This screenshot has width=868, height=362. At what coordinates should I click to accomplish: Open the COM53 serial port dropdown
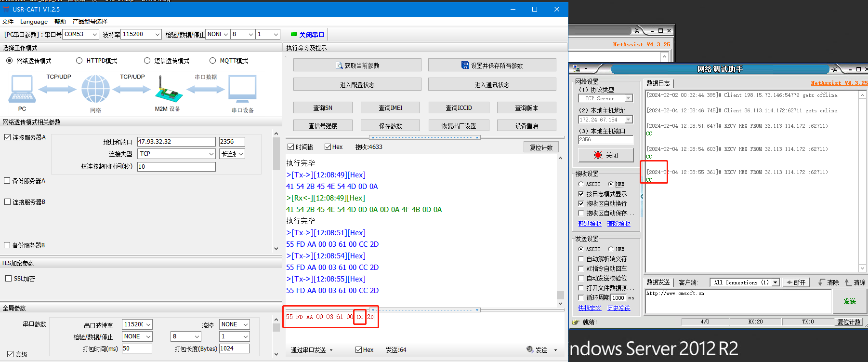pyautogui.click(x=95, y=34)
